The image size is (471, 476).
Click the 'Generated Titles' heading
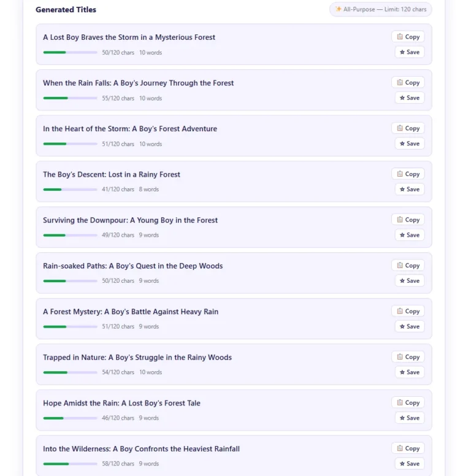click(66, 9)
